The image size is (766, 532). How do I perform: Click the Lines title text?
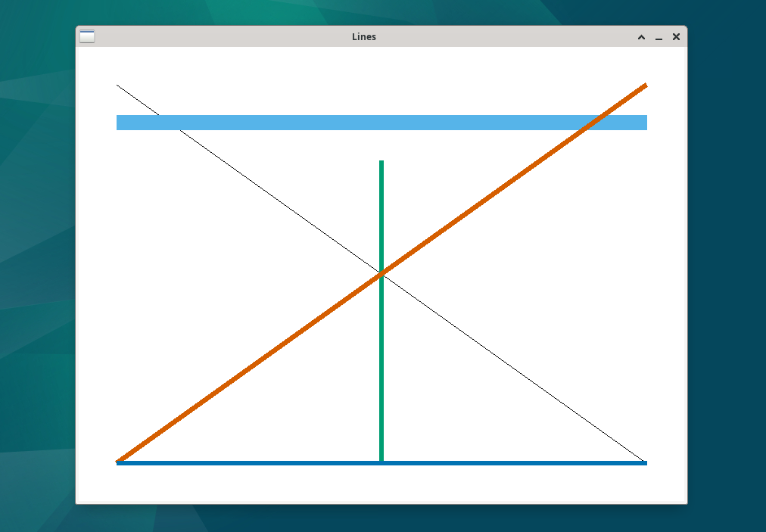pyautogui.click(x=364, y=36)
